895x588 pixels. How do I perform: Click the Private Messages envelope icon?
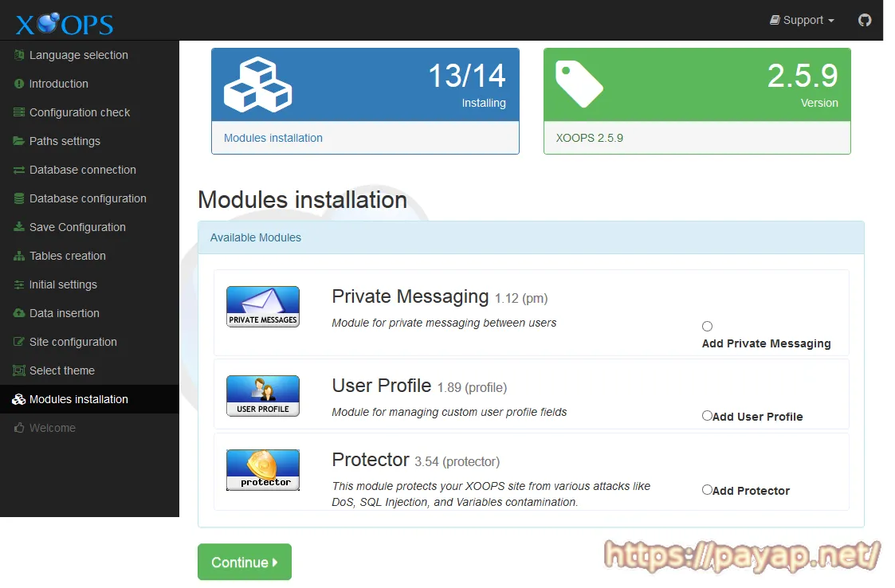[x=262, y=306]
